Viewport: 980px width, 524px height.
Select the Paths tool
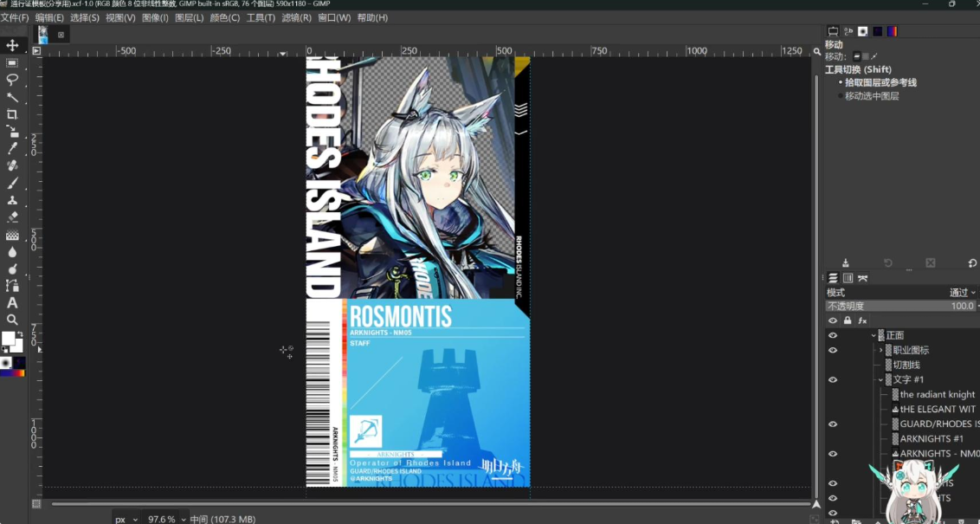(12, 286)
